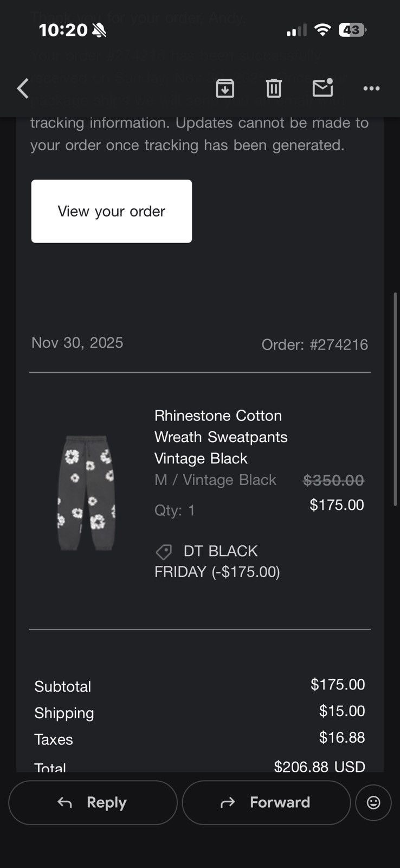400x868 pixels.
Task: Tap the cellular signal bars icon
Action: (x=296, y=30)
